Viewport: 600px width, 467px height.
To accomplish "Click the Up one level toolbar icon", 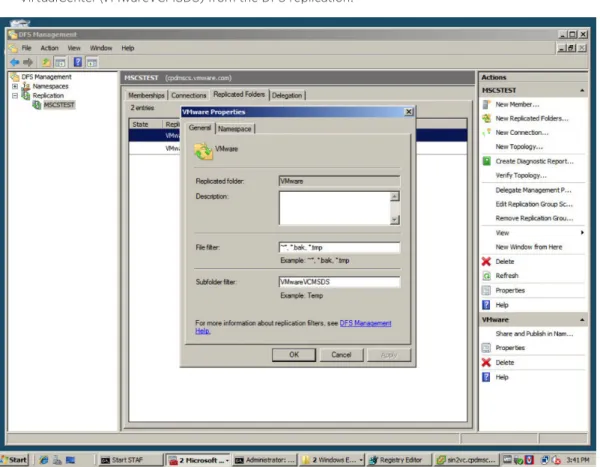I will (46, 62).
